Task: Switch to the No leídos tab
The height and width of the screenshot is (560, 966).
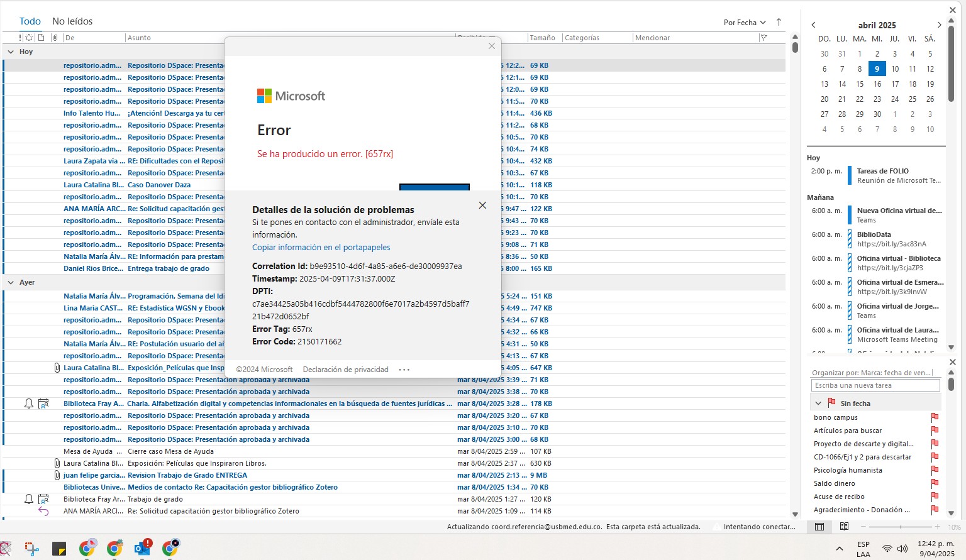Action: click(72, 21)
